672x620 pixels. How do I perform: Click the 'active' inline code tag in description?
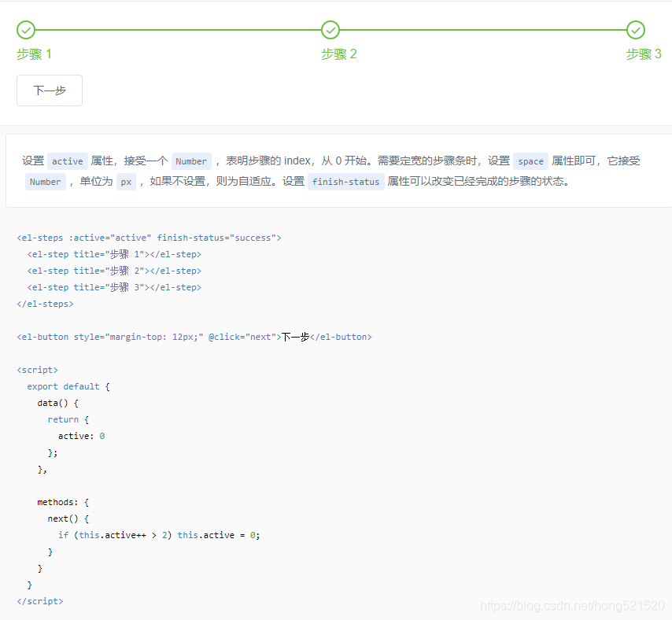[x=68, y=161]
